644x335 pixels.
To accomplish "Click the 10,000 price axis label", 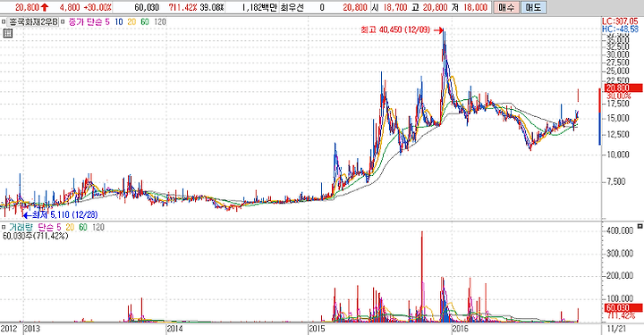I will pos(618,155).
